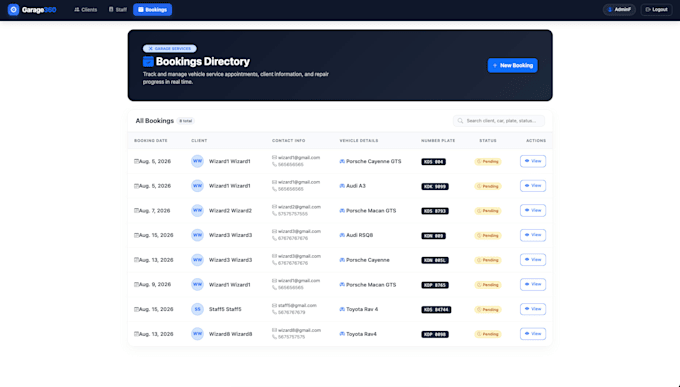680x387 pixels.
Task: Click the KDS 004 number plate badge
Action: [434, 161]
